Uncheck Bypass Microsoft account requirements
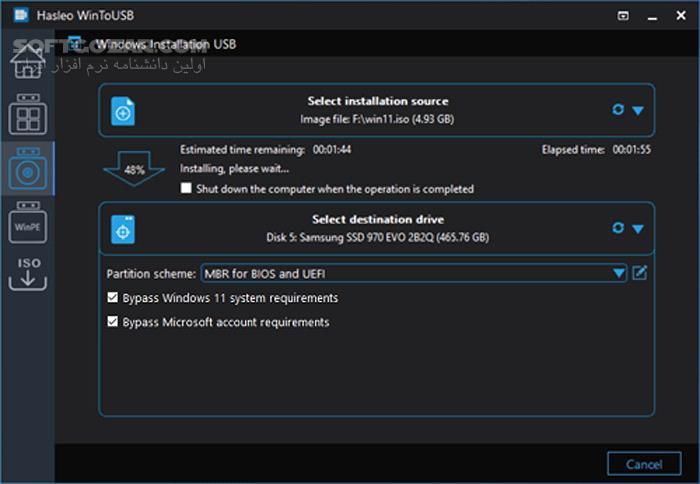 click(x=112, y=321)
